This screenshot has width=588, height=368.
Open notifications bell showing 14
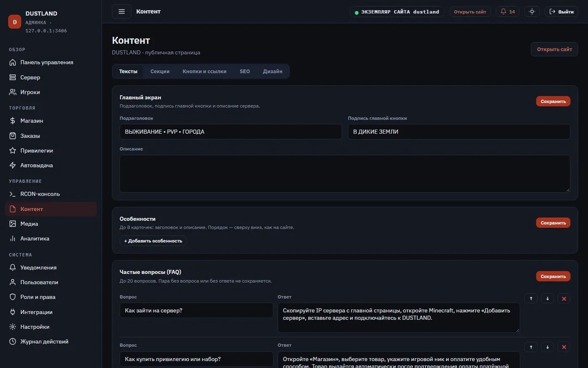[x=507, y=12]
